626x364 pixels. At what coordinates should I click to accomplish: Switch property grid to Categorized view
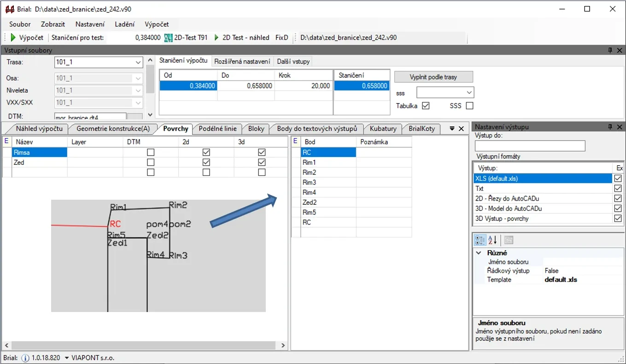pos(480,240)
